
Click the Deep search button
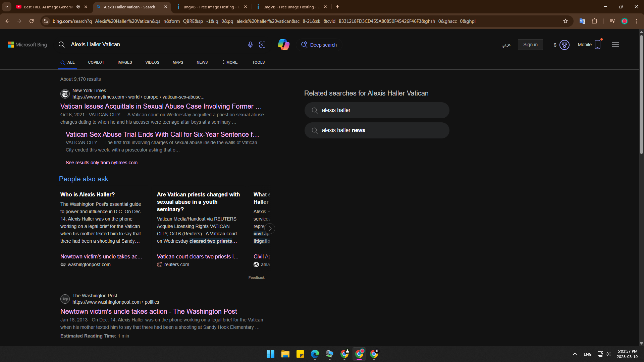coord(319,45)
